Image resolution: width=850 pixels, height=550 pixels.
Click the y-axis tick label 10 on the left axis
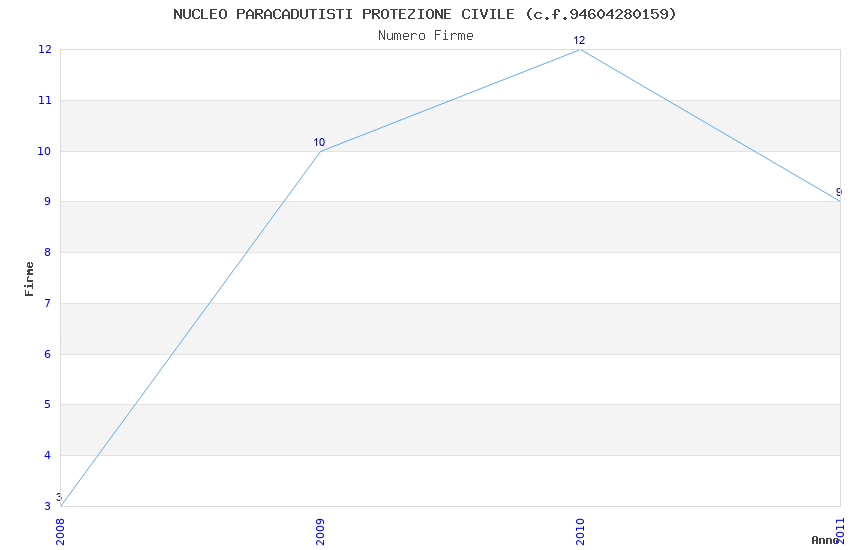(45, 151)
